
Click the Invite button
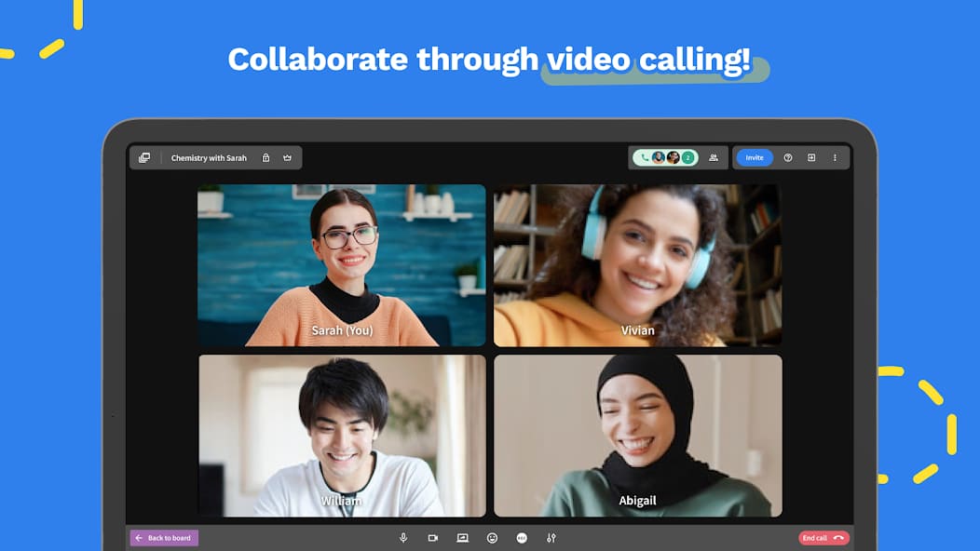(755, 157)
